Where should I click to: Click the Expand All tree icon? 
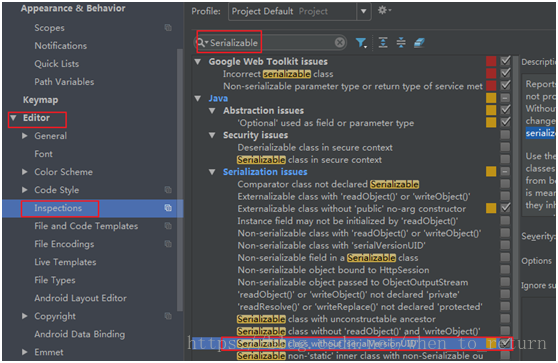[383, 43]
